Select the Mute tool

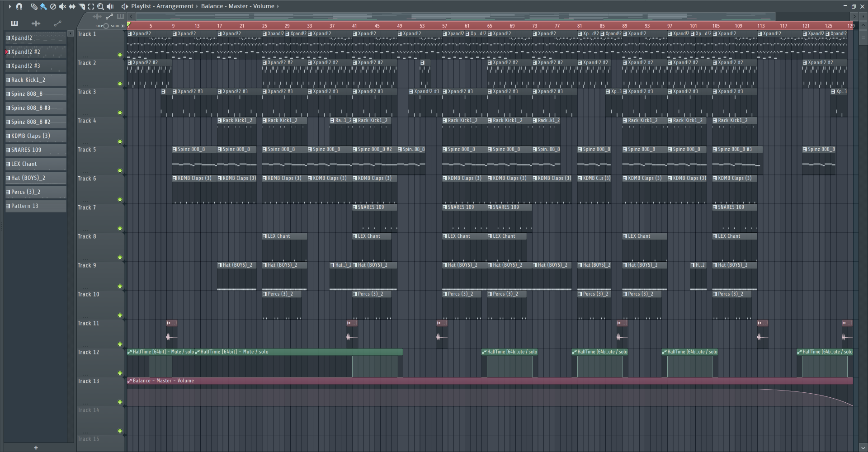point(62,6)
